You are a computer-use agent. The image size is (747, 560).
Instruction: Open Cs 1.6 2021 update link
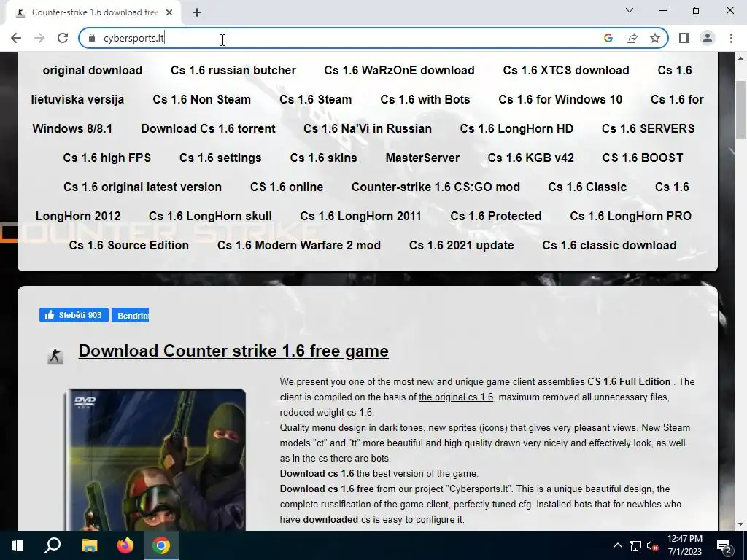click(x=461, y=245)
